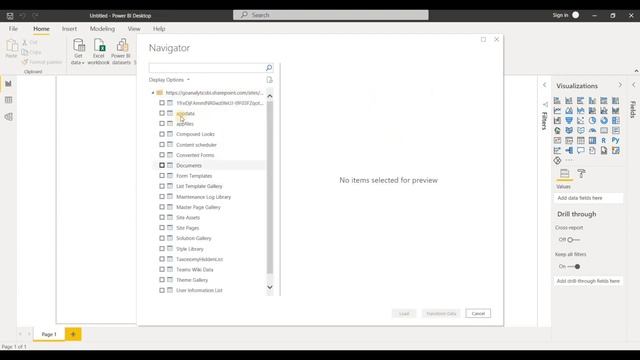Click Sign in at top right
Image resolution: width=640 pixels, height=360 pixels.
click(x=560, y=15)
